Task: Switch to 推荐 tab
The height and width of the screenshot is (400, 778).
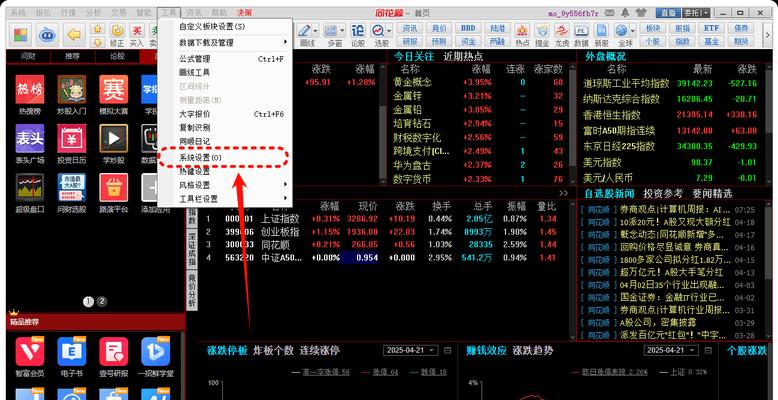Action: (73, 56)
